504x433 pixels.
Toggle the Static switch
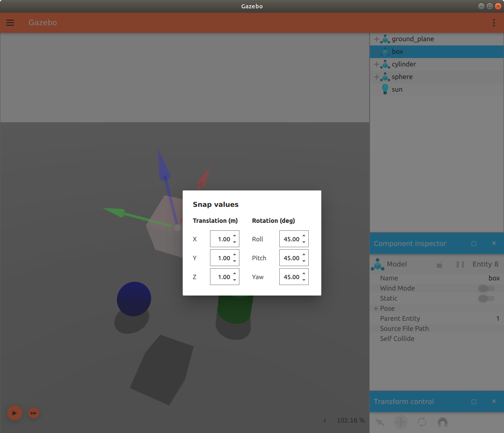(486, 298)
